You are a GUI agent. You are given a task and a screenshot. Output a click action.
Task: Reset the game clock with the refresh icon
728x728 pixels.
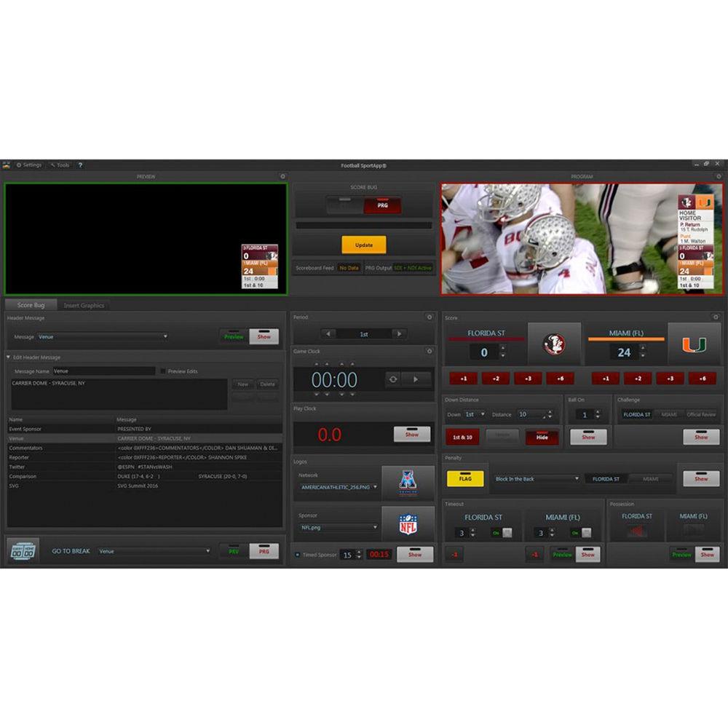393,379
